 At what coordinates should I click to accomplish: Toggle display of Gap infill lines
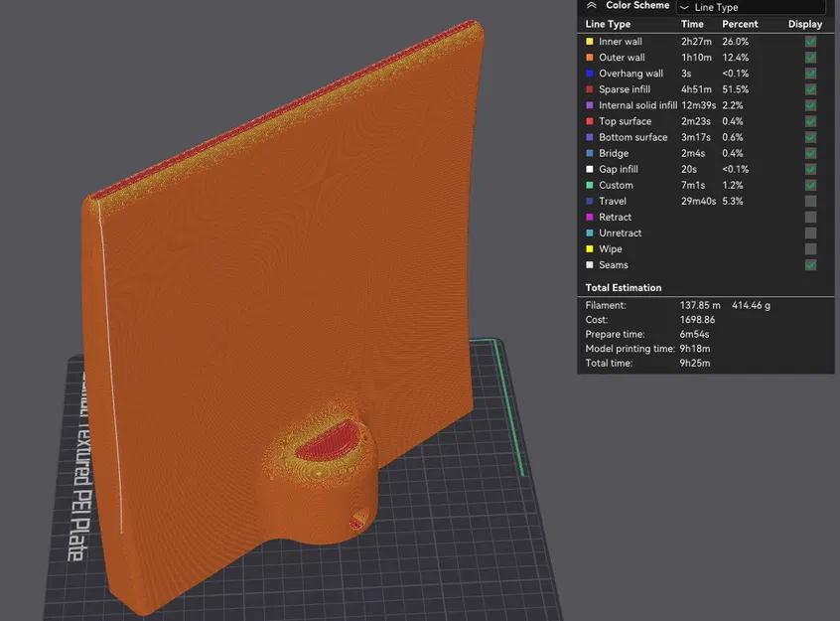point(810,169)
